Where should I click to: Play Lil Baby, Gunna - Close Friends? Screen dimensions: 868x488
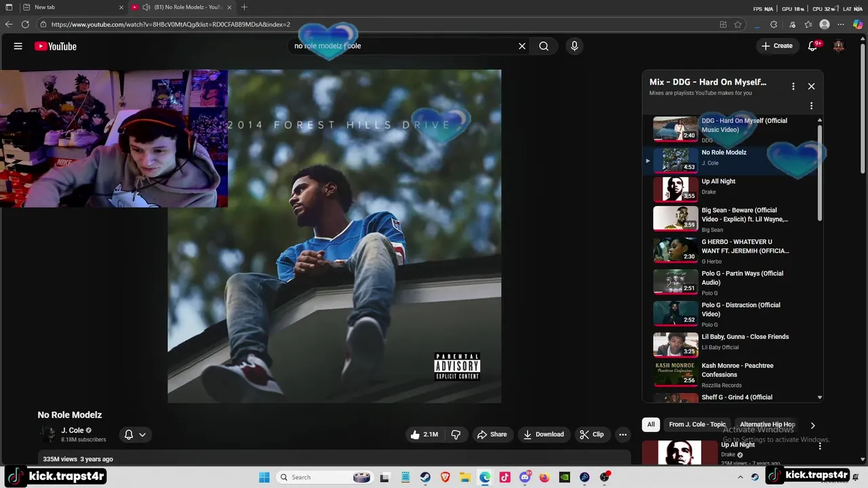click(x=731, y=344)
